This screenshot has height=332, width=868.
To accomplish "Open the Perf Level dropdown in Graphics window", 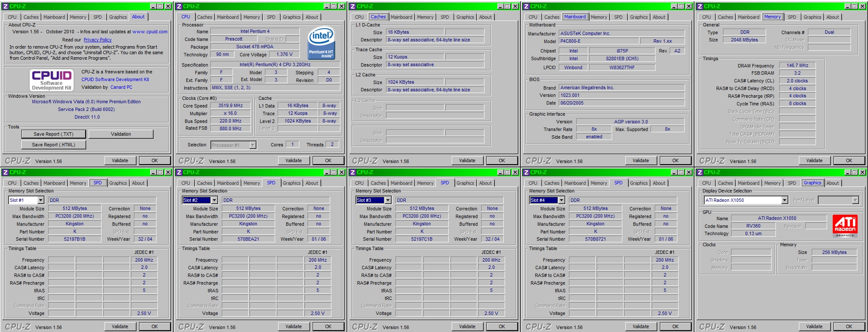I will pos(855,200).
